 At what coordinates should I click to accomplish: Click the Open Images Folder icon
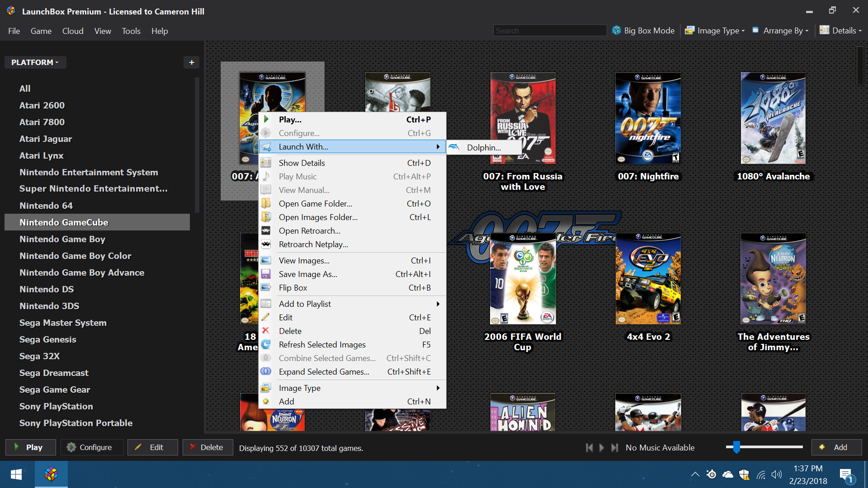[x=266, y=217]
